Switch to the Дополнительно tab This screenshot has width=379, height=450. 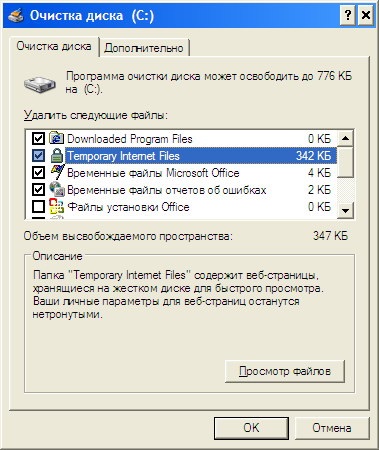point(144,48)
